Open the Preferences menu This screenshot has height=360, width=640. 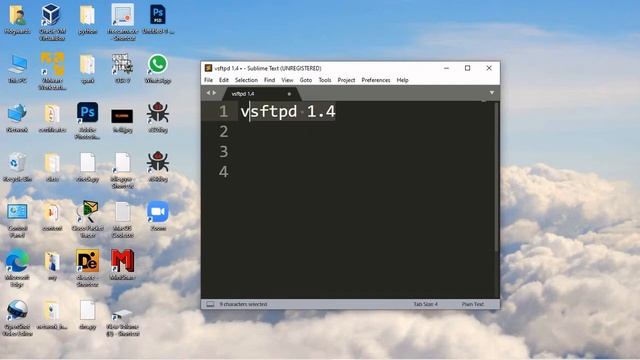pyautogui.click(x=376, y=80)
